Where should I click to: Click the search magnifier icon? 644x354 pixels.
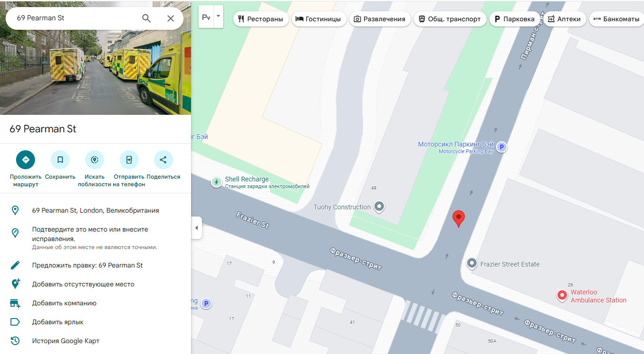click(147, 18)
